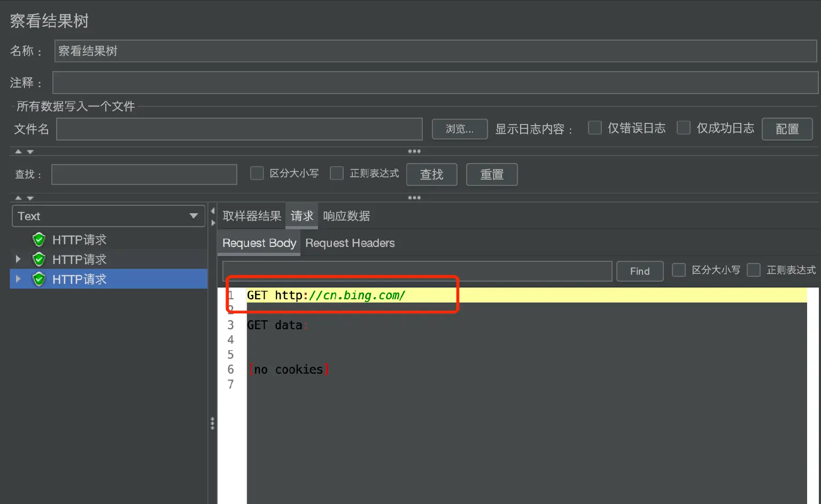Image resolution: width=821 pixels, height=504 pixels.
Task: Enable the 仅错误日志 checkbox
Action: click(594, 128)
